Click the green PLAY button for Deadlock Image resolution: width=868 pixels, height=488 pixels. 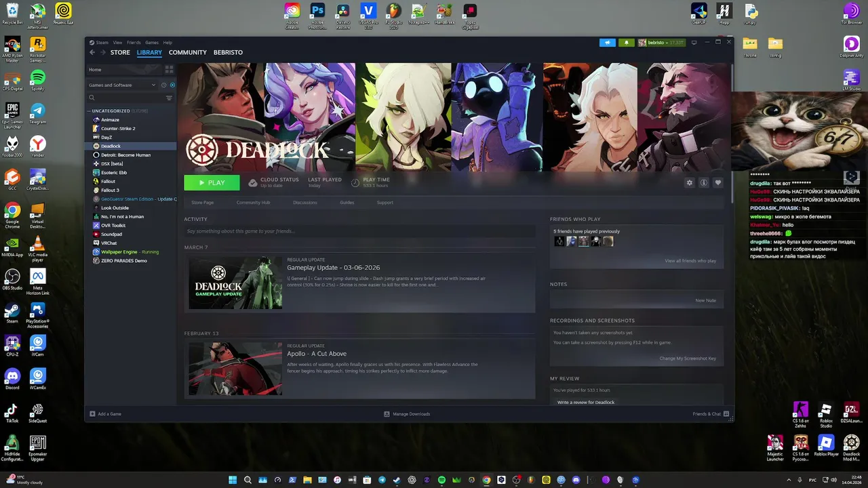tap(212, 182)
